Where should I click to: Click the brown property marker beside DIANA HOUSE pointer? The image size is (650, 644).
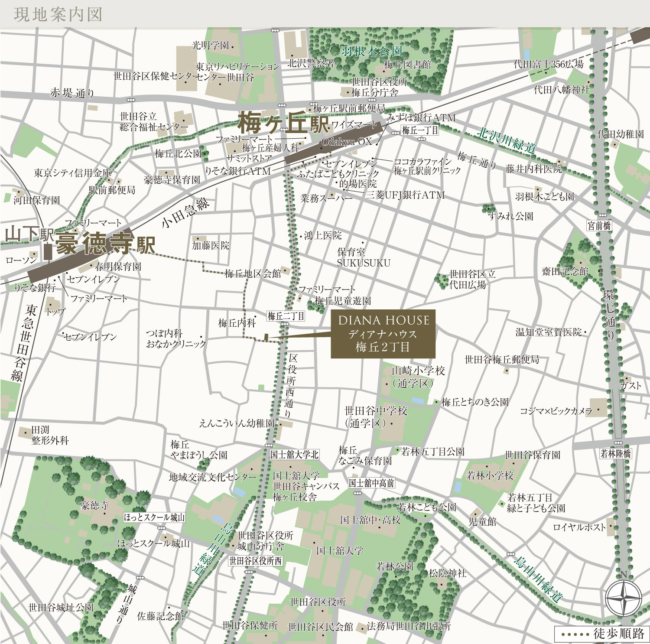266,337
